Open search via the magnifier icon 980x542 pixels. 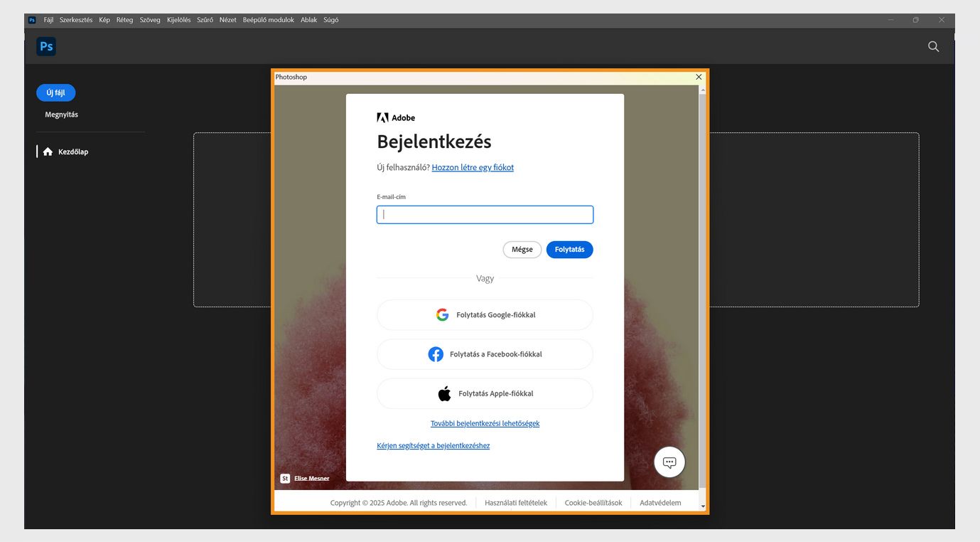tap(932, 46)
